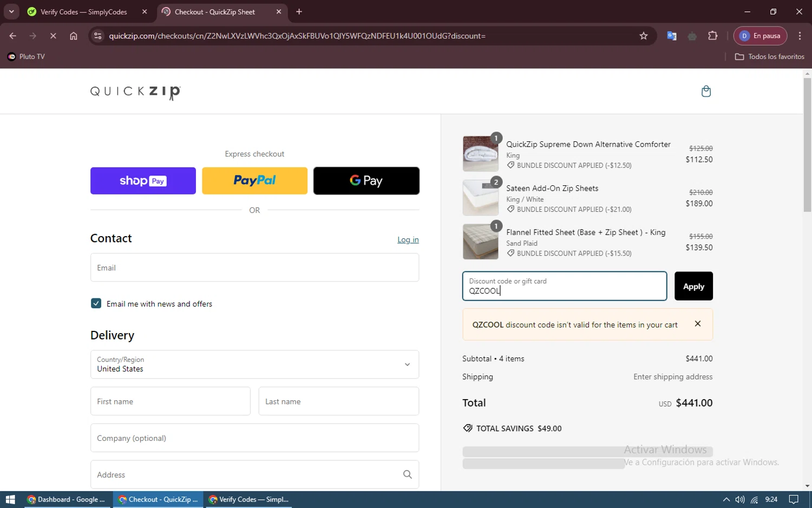Open the Windows Start menu
This screenshot has width=812, height=508.
click(x=10, y=499)
